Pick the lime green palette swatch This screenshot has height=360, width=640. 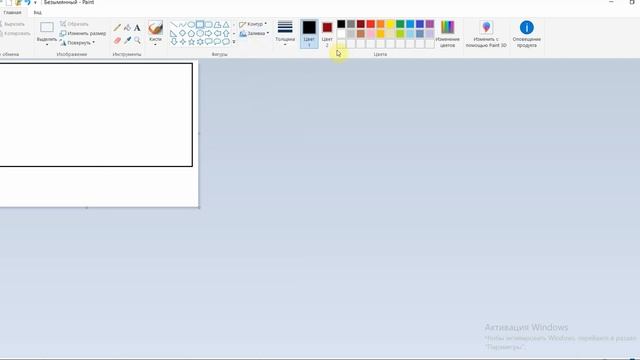[x=400, y=34]
